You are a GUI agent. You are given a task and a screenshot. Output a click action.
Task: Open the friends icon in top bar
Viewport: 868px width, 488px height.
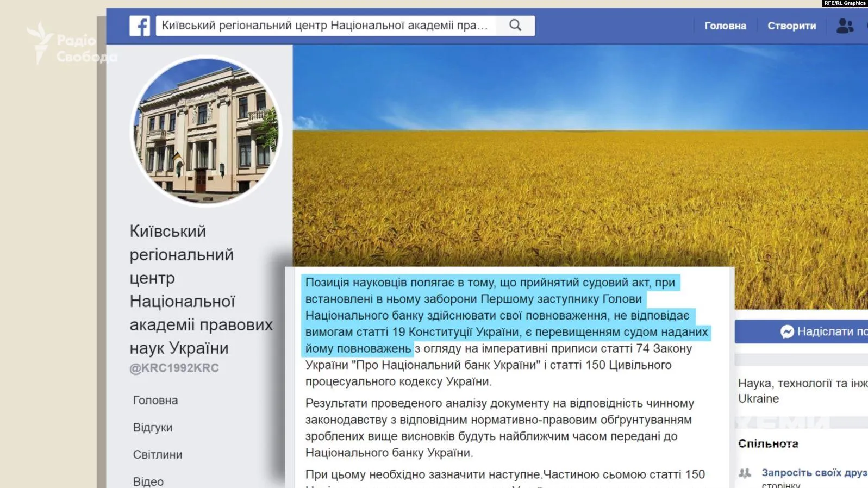[845, 26]
